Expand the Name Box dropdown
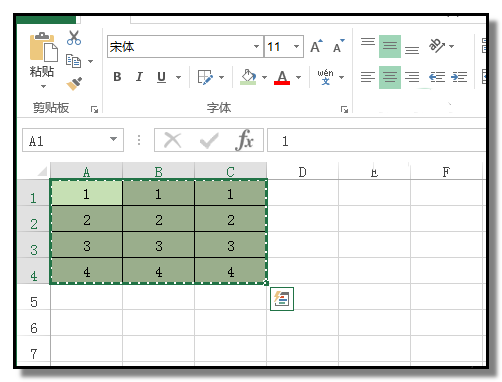The image size is (502, 382). pos(114,139)
